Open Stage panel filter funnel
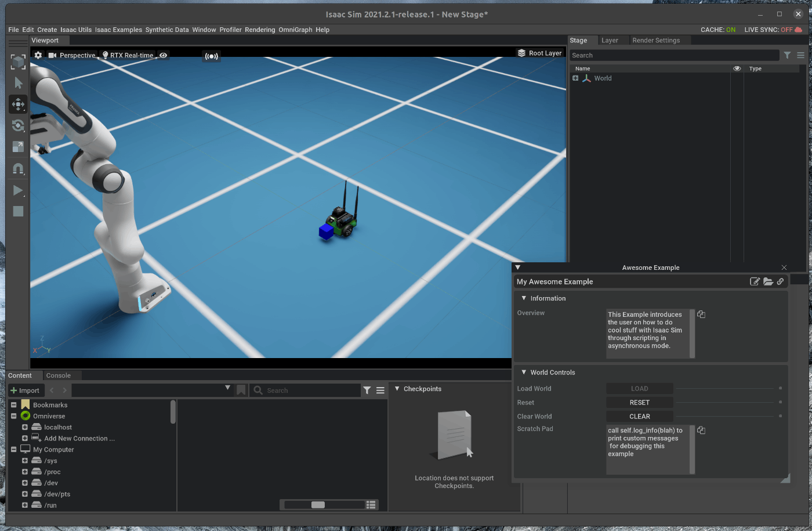812x531 pixels. (787, 55)
